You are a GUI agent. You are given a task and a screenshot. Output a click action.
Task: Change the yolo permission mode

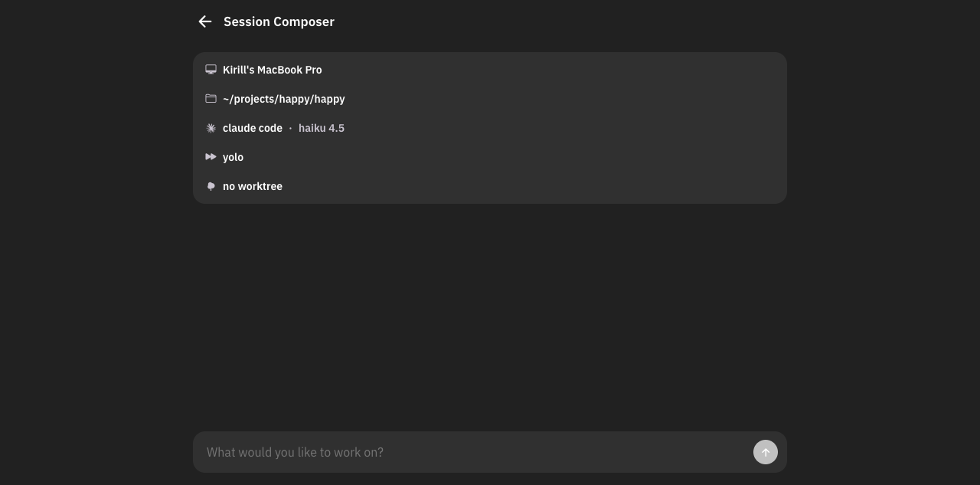[233, 157]
